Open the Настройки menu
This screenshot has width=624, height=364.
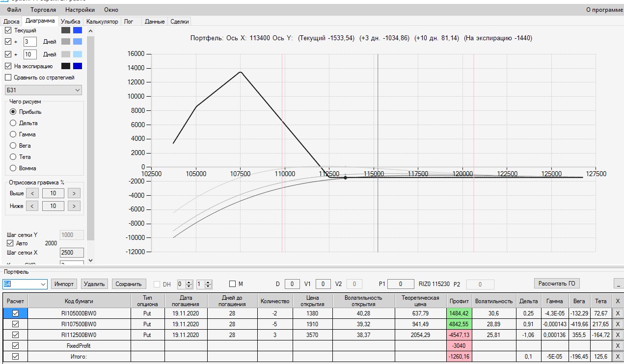(80, 10)
